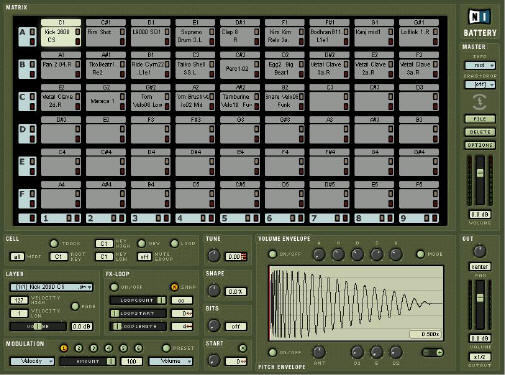This screenshot has height=375, width=505.
Task: Click the Bits knob
Action: (x=214, y=325)
